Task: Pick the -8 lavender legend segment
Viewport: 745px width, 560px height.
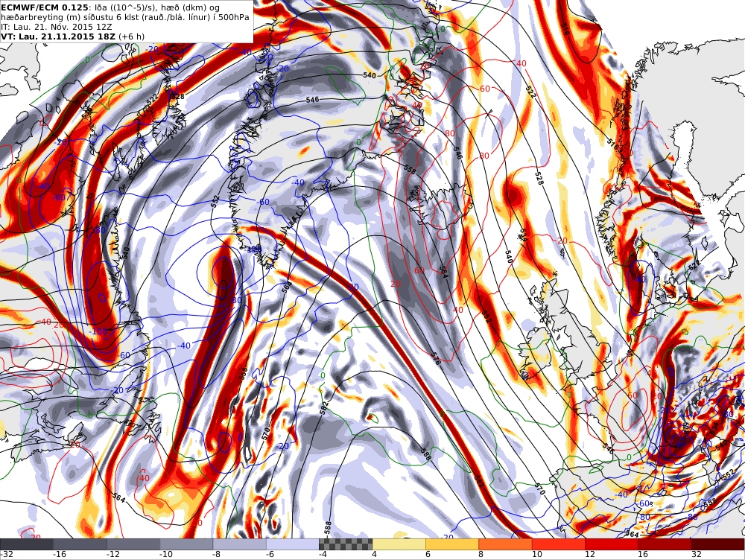Action: [x=239, y=544]
